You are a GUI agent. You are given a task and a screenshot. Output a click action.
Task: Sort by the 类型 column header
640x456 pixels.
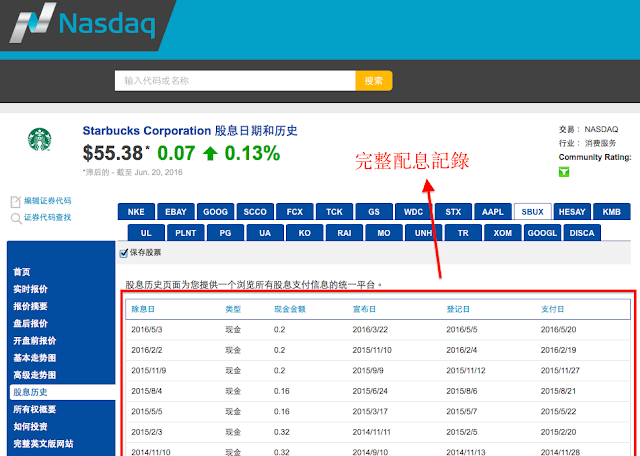tap(233, 309)
